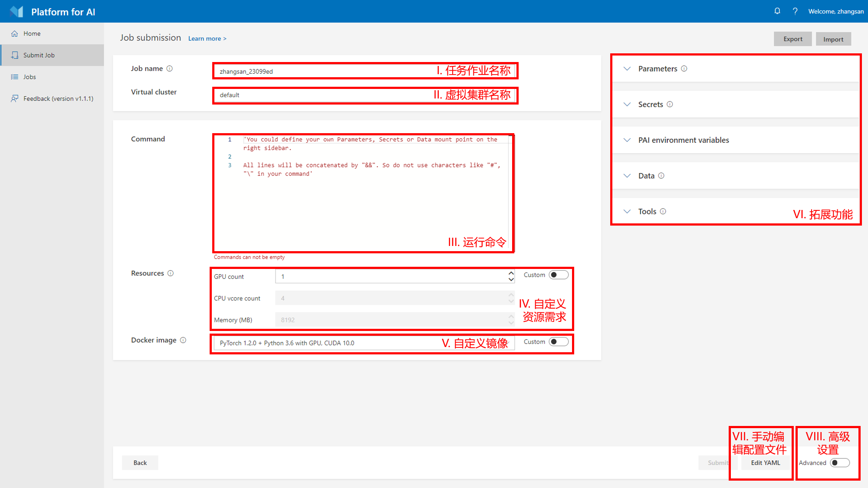
Task: Toggle the Custom switch for Docker image
Action: tap(558, 342)
